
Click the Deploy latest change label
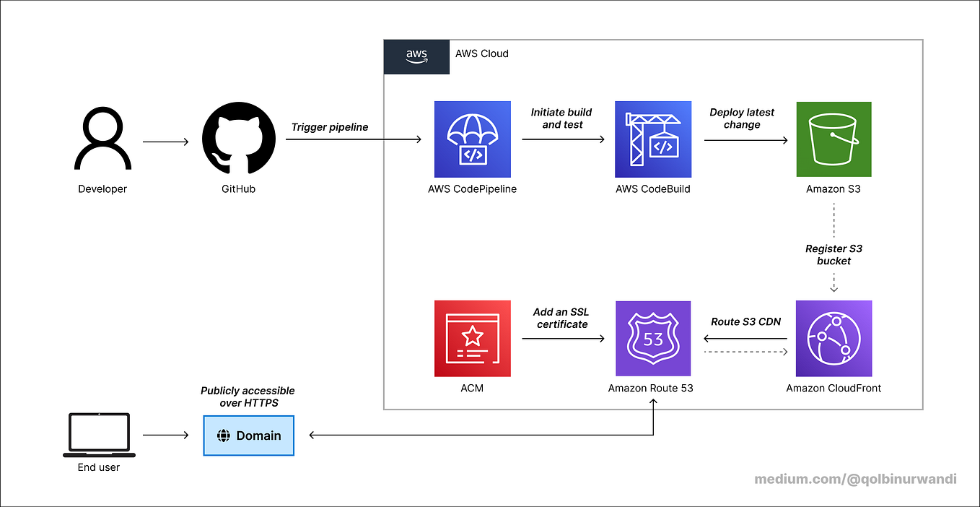click(x=742, y=118)
